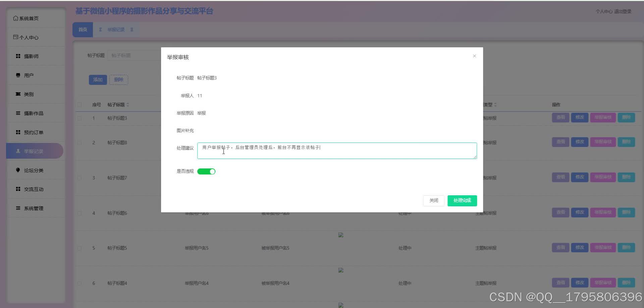Select the 摄影师 sidebar icon
The image size is (644, 308).
(18, 56)
